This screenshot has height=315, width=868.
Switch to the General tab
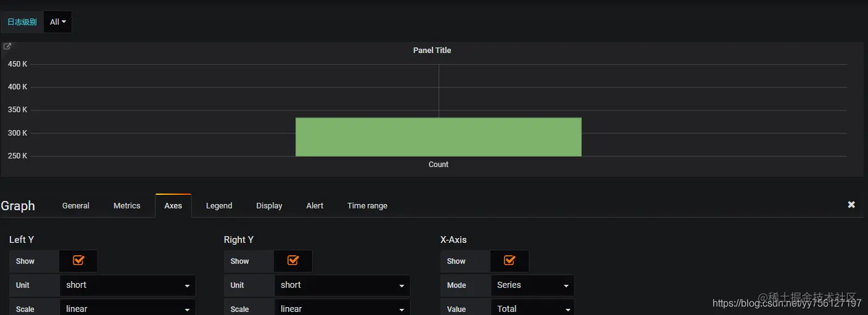(x=76, y=205)
